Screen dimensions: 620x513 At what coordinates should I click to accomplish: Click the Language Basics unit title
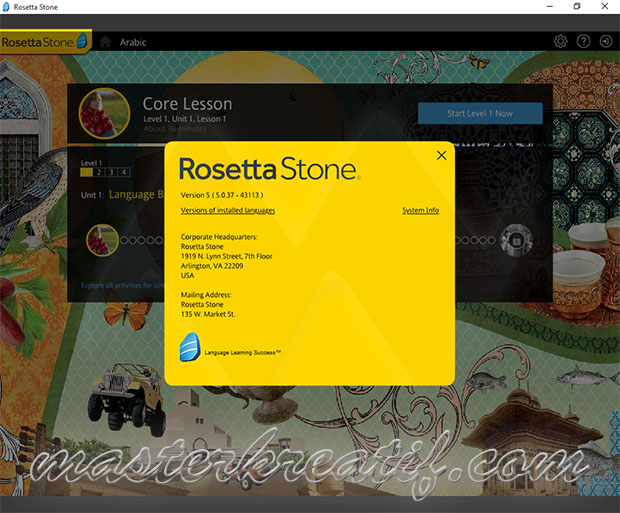(x=136, y=195)
